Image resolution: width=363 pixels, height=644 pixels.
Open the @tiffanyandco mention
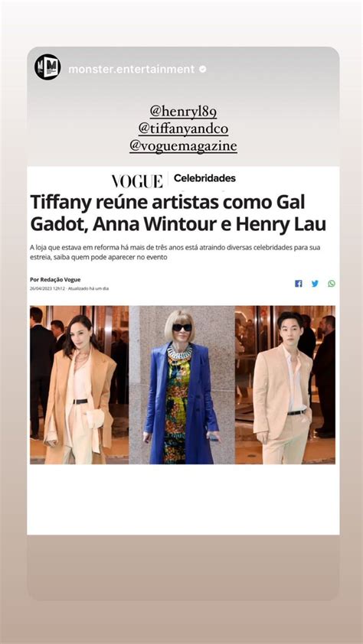click(x=183, y=129)
